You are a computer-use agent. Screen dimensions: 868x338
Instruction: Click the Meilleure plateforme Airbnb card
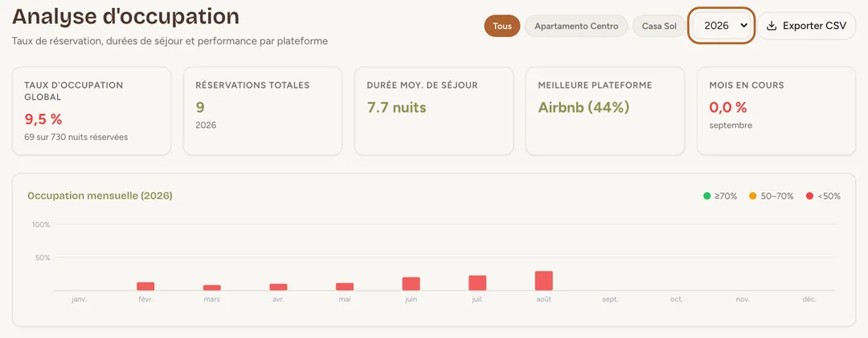pyautogui.click(x=604, y=111)
